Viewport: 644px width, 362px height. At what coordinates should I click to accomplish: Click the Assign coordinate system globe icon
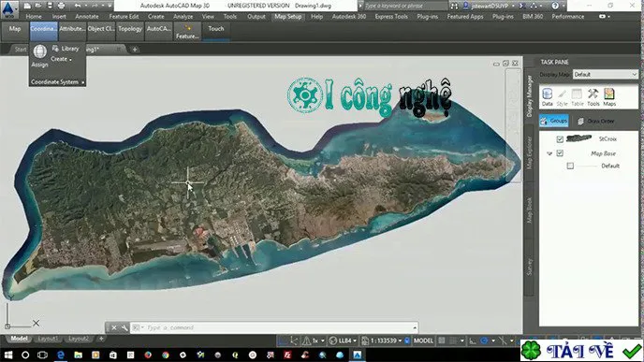[x=40, y=51]
